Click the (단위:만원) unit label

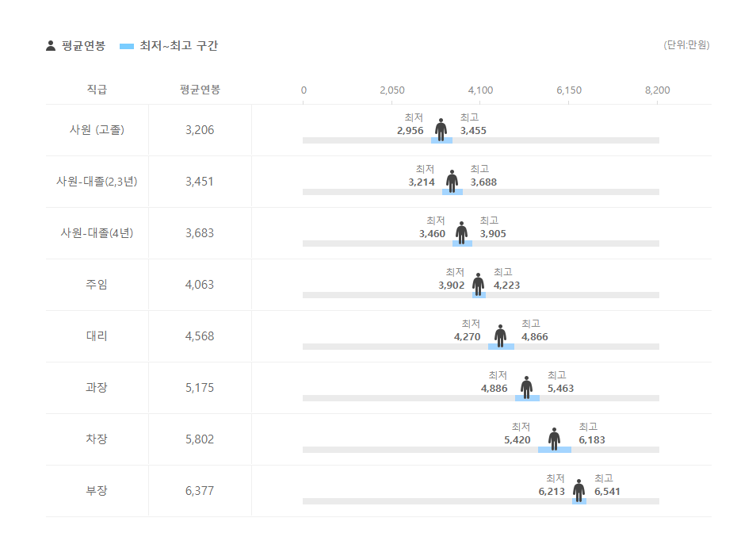pos(686,45)
